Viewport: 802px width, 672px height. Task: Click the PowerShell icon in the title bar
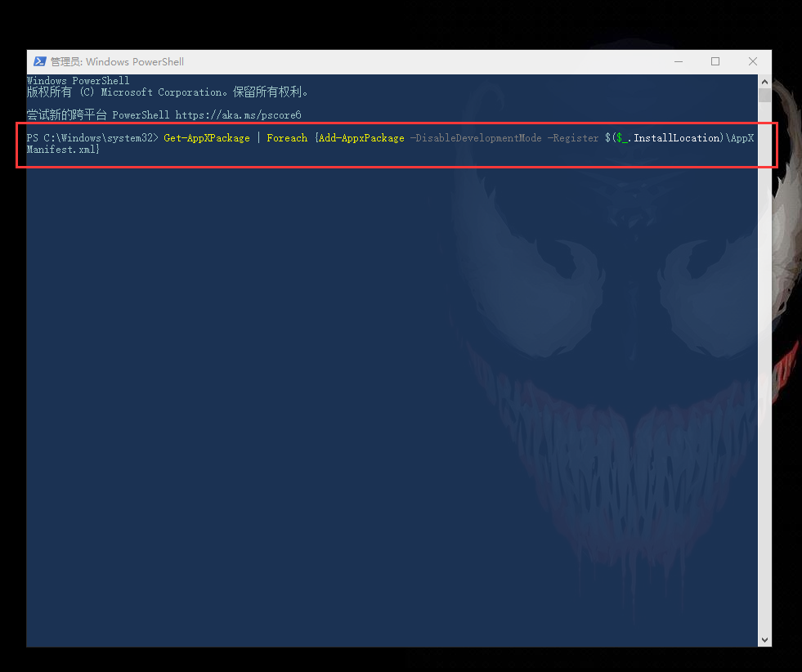click(39, 61)
